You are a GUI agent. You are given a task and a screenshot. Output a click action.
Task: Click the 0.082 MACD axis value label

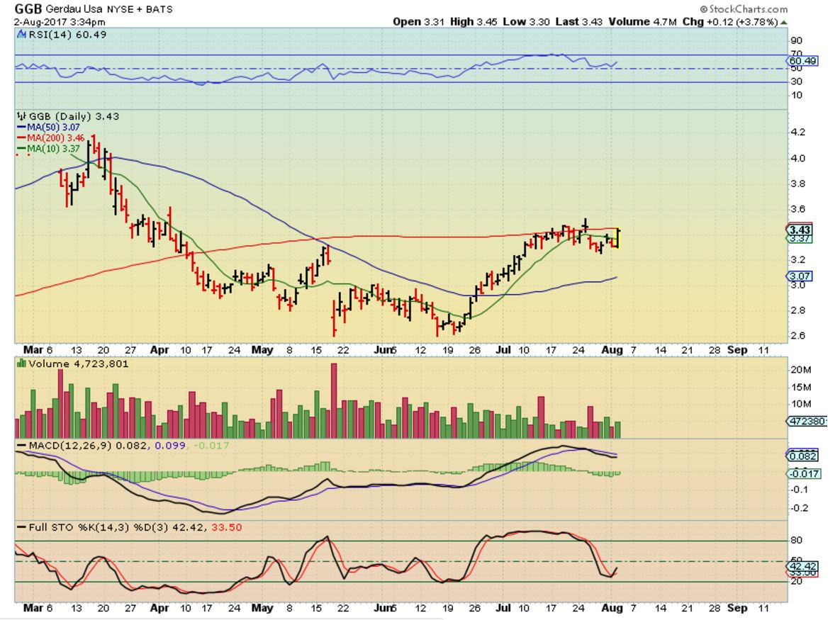[803, 456]
